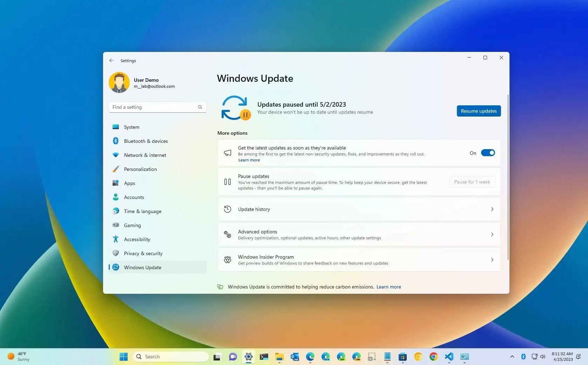Click the search magnifier in Find a setting

click(x=200, y=107)
